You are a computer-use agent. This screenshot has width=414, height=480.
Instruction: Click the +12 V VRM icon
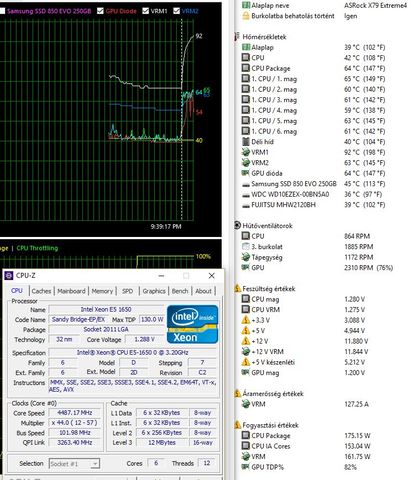[246, 351]
